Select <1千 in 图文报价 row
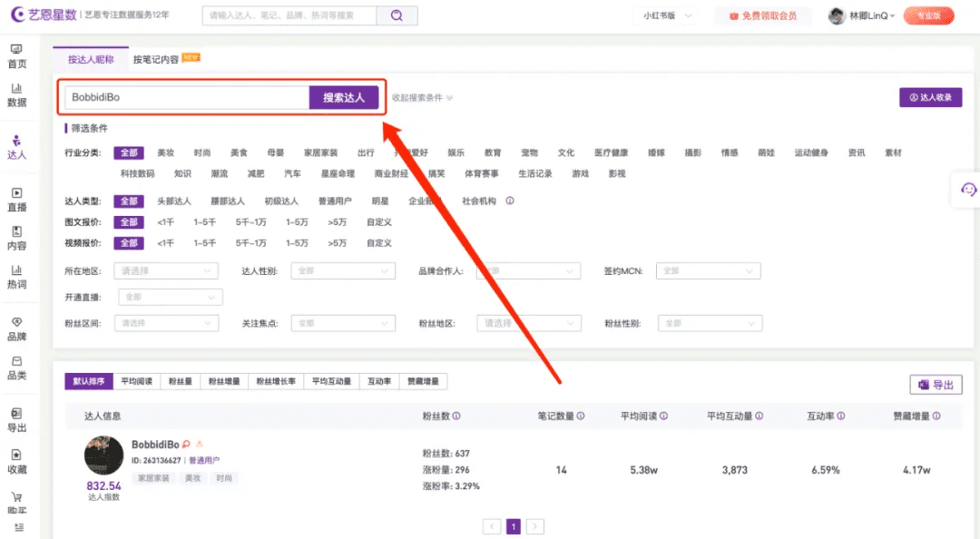Image resolution: width=980 pixels, height=539 pixels. 166,222
